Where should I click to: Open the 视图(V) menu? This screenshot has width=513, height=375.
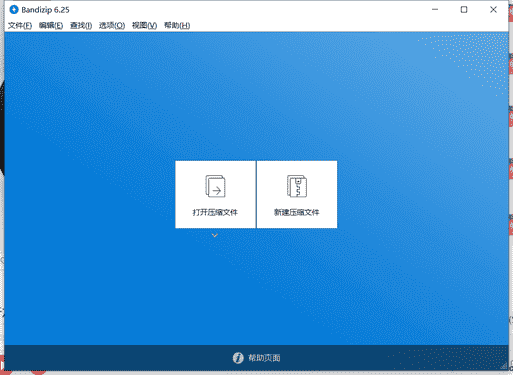pos(144,26)
